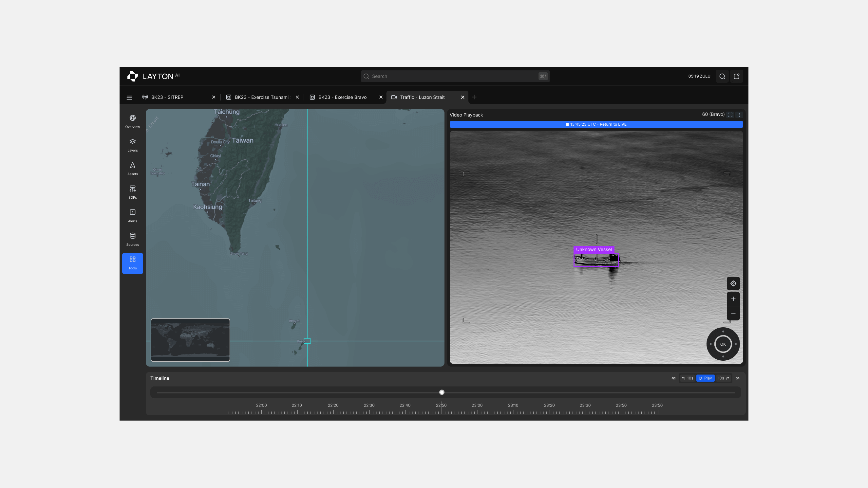Viewport: 868px width, 488px height.
Task: Click the world minimap thumbnail
Action: [x=190, y=340]
